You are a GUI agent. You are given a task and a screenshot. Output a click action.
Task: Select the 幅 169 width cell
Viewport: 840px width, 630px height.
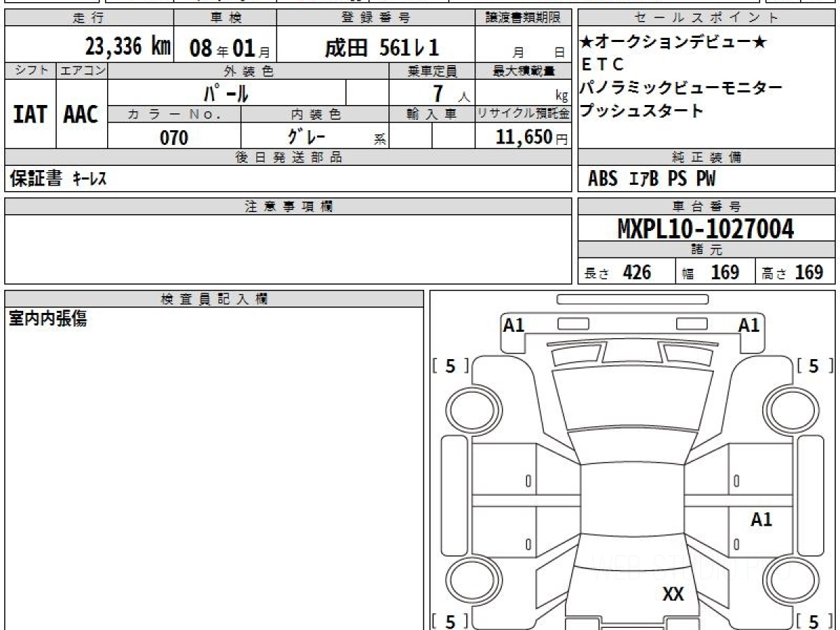715,272
